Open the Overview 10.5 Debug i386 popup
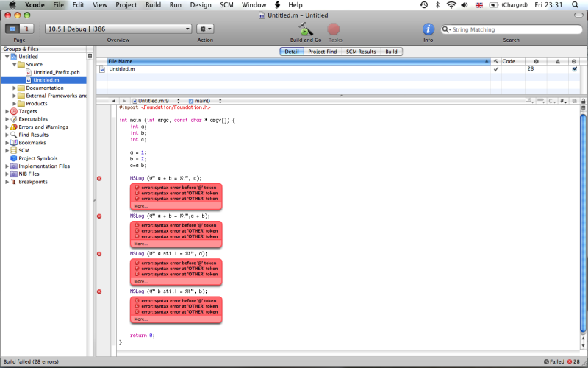588x368 pixels. pos(118,29)
